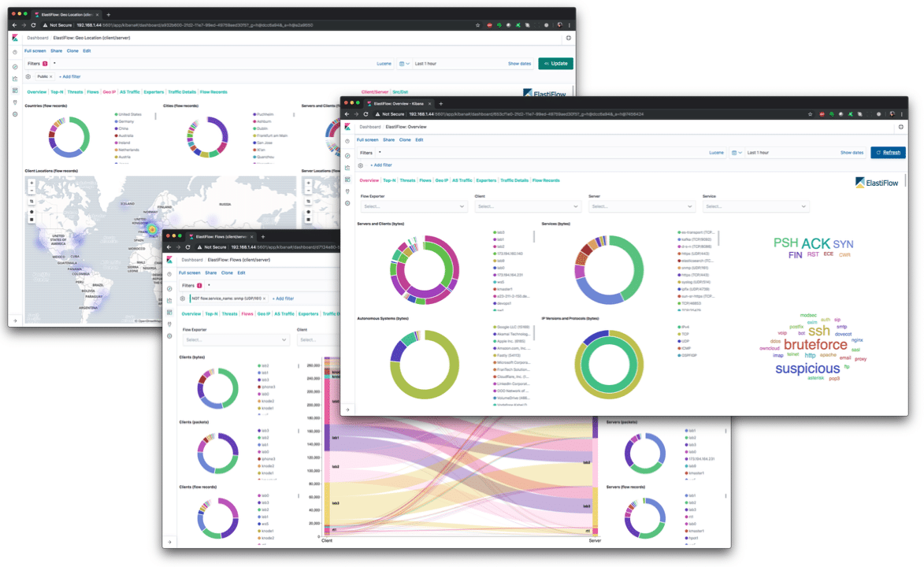Screen dimensions: 924x567
Task: Click Lucene query language switch in Overview window
Action: (x=717, y=153)
